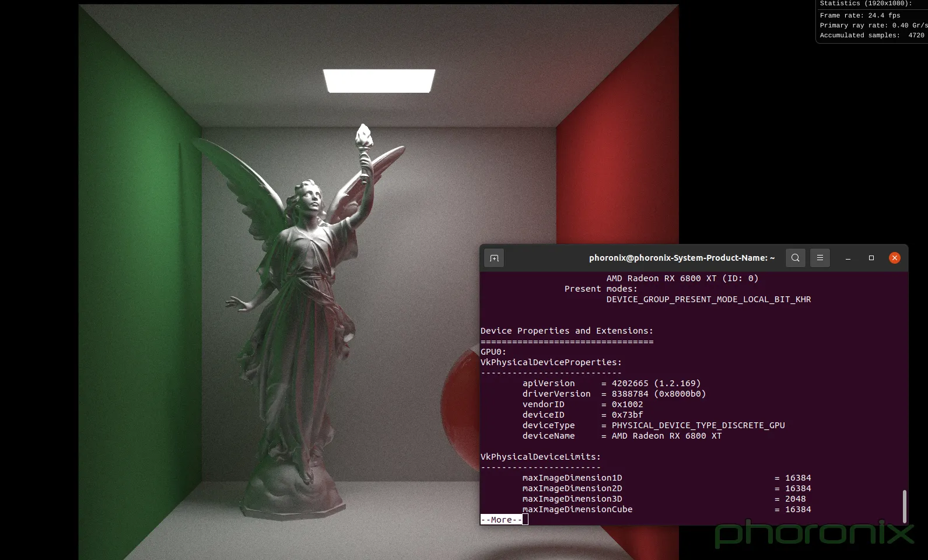Click the ceiling light in the render window

tap(379, 80)
